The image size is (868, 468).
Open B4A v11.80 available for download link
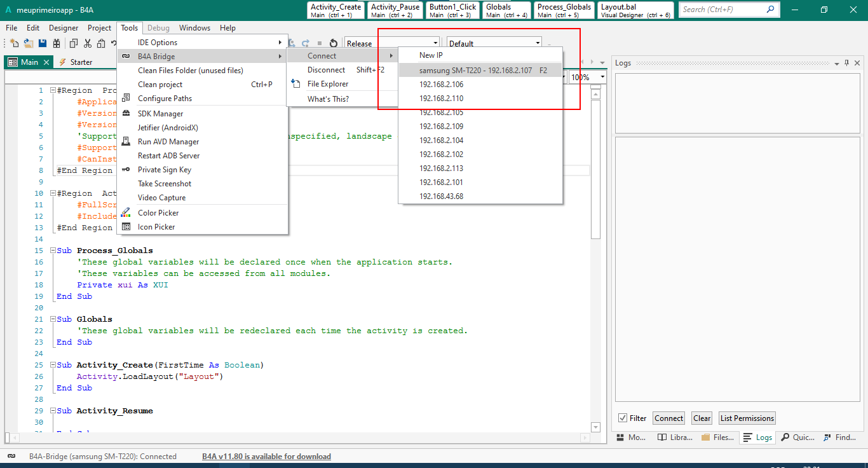point(266,457)
